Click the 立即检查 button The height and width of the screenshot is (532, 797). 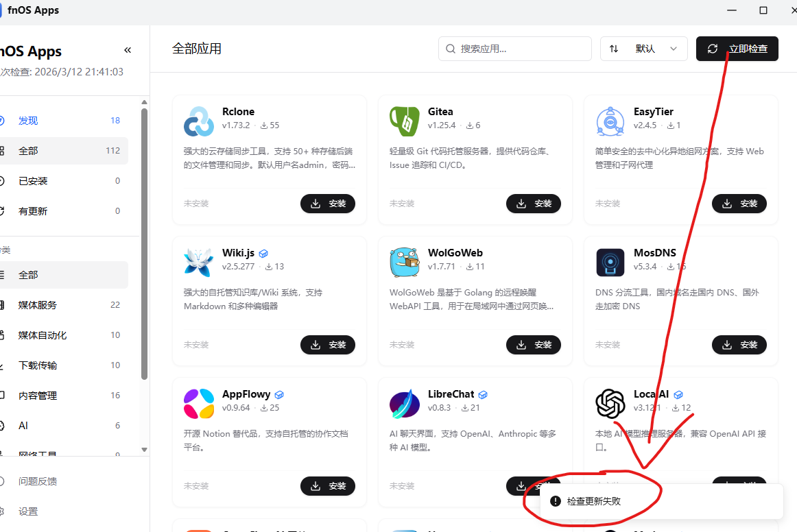(x=737, y=49)
